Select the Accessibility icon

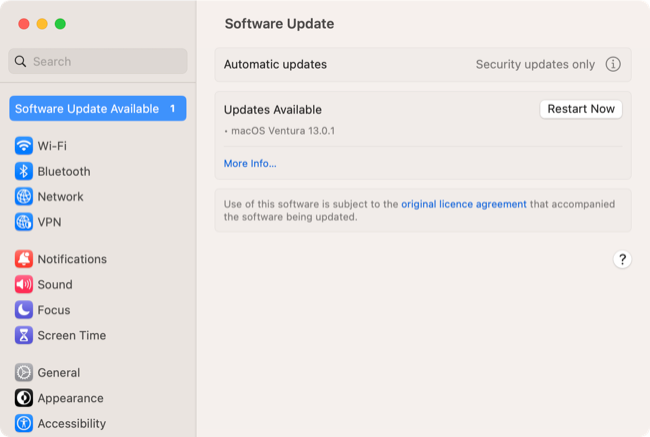pos(24,423)
